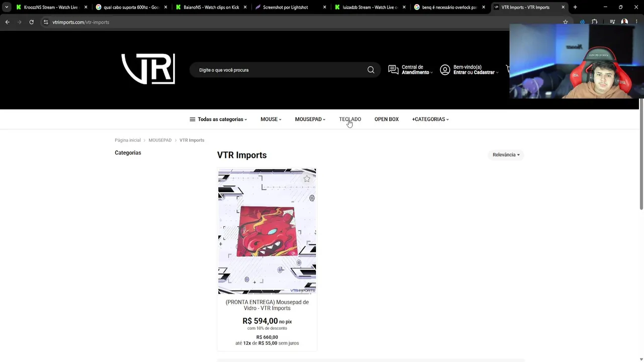Screen dimensions: 644x362
Task: Click the hamburger icon beside Todas as categorias
Action: pyautogui.click(x=192, y=119)
